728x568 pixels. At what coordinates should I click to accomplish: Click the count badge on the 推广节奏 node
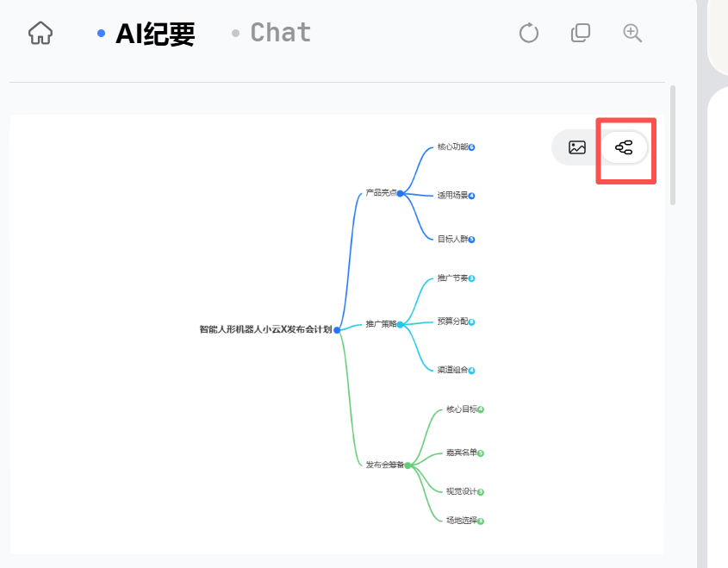[x=471, y=278]
